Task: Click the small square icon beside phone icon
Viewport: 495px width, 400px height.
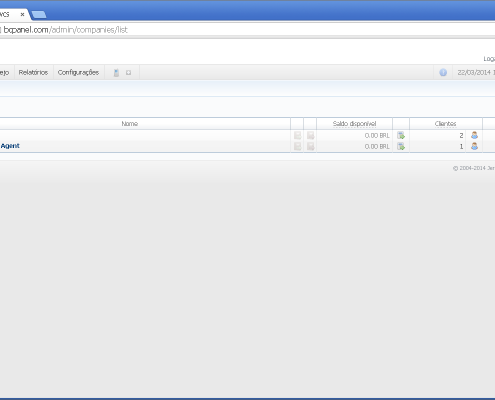Action: pos(128,73)
